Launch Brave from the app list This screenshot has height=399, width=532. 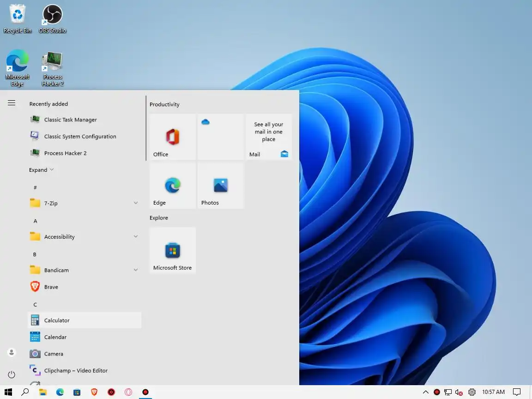tap(85, 287)
